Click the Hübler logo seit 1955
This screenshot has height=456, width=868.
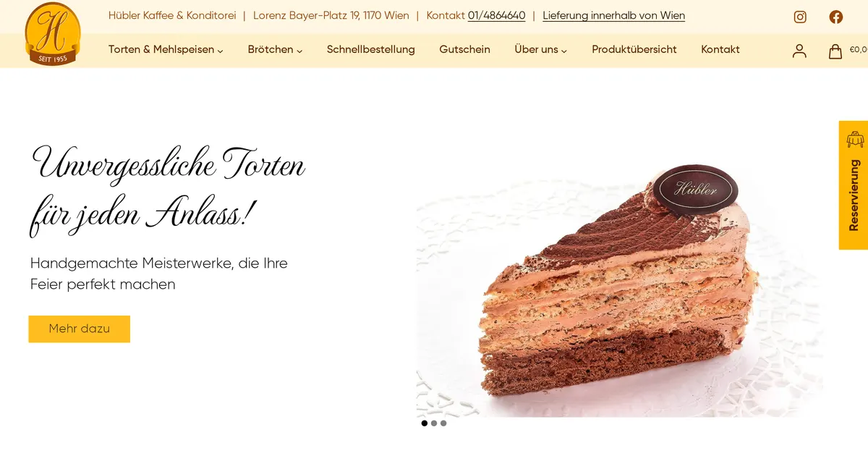coord(53,33)
